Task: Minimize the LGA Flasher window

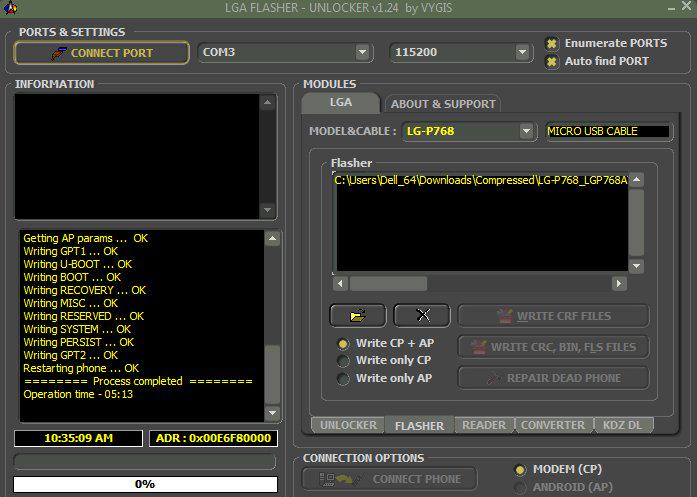Action: click(x=672, y=8)
